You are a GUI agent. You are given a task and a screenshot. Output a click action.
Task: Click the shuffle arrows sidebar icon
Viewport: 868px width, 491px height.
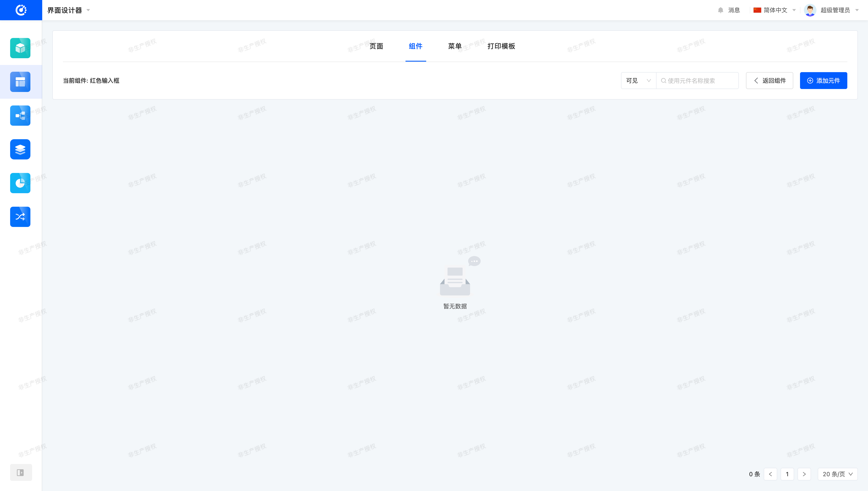tap(20, 217)
